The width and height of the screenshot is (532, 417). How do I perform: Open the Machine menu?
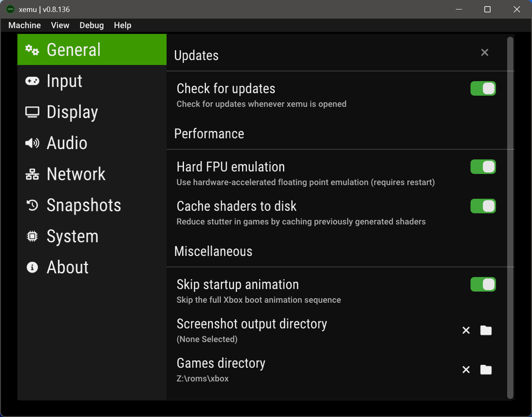[x=24, y=25]
